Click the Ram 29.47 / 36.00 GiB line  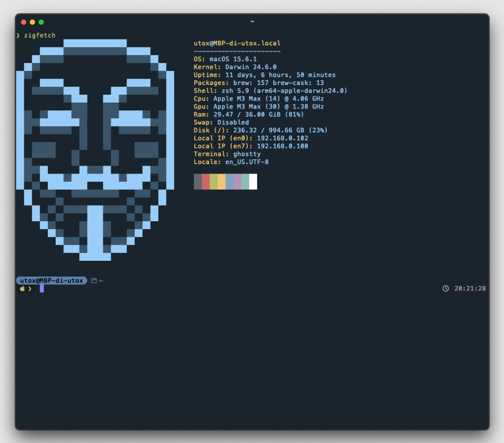[248, 114]
